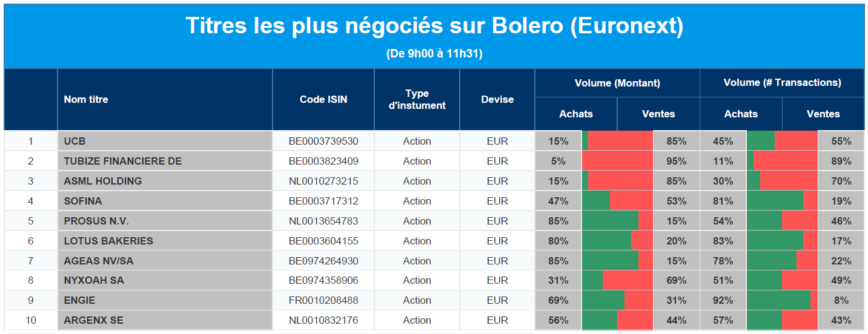
Task: Click the 'Nom titre' column header
Action: click(86, 99)
